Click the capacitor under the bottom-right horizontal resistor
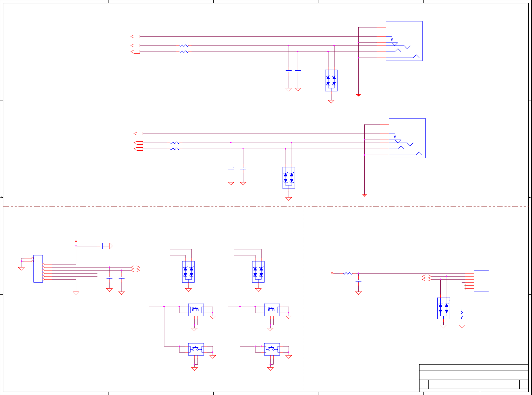 point(359,281)
